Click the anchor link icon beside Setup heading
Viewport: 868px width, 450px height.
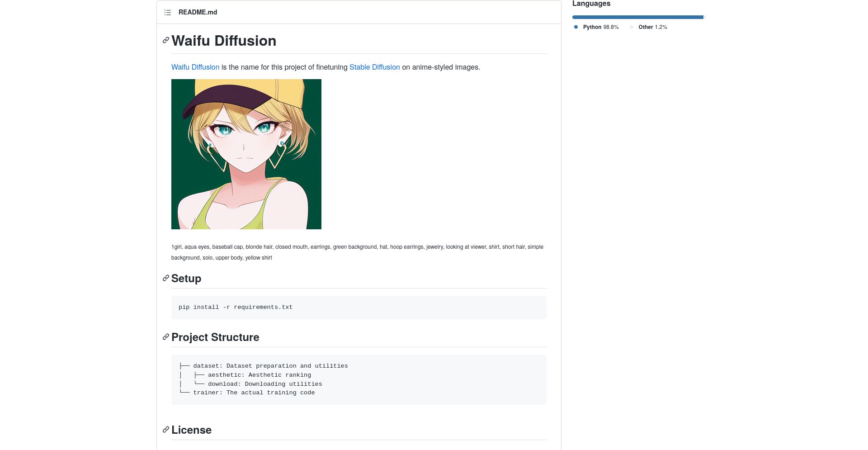pos(166,278)
